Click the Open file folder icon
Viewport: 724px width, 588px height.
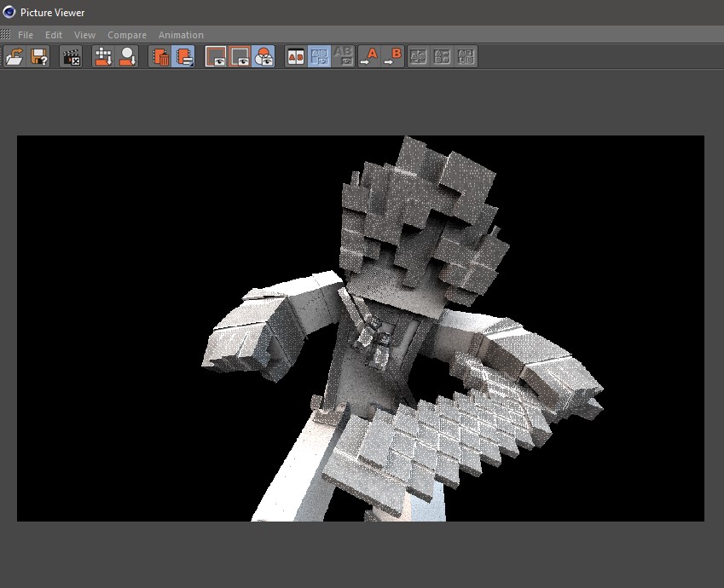click(14, 56)
